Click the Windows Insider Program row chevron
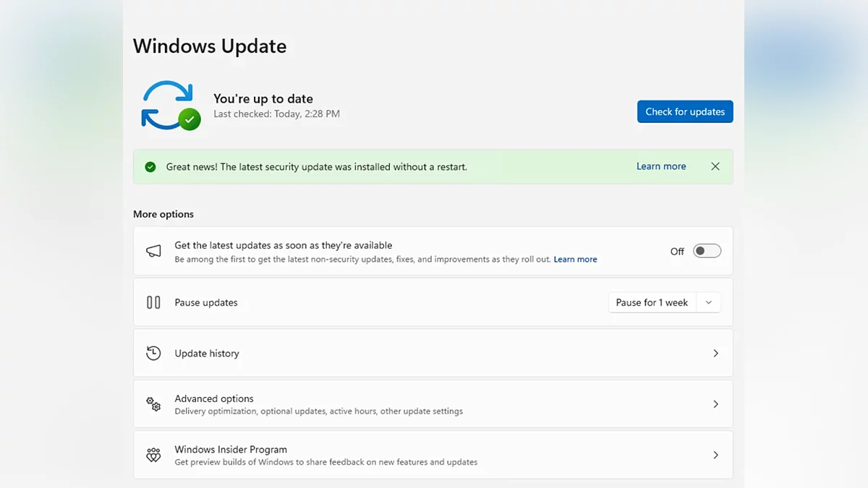 (x=715, y=455)
